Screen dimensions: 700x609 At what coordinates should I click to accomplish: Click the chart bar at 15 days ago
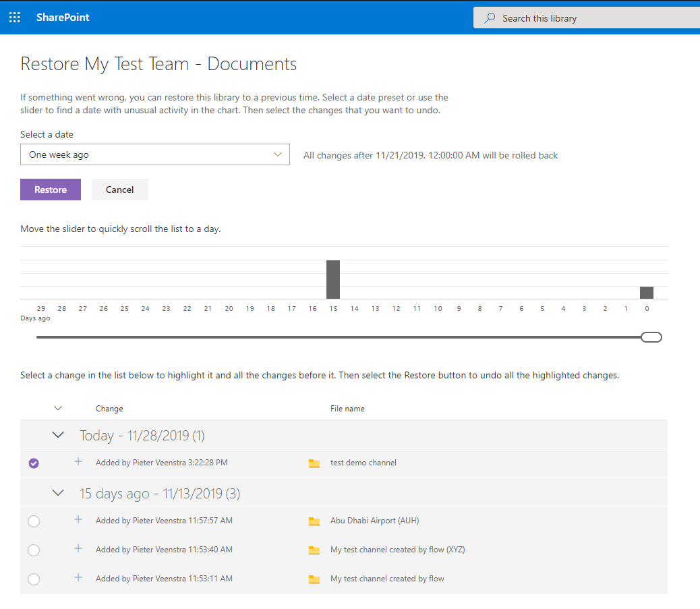333,279
